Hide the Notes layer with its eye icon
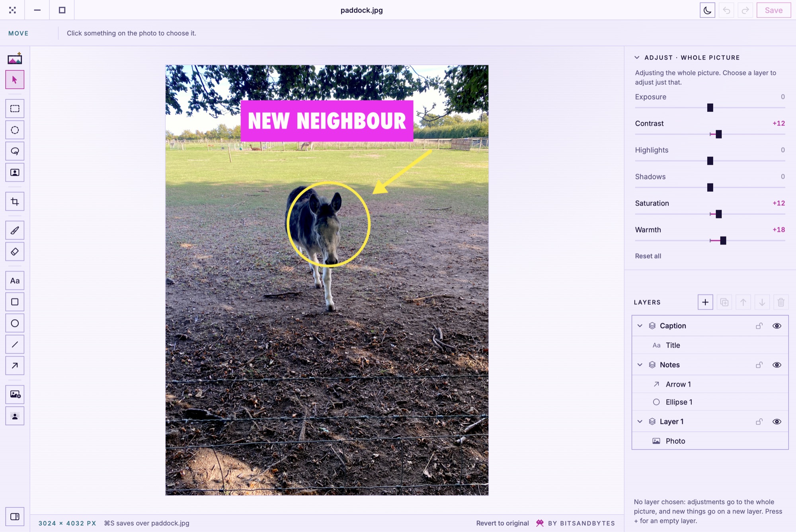Image resolution: width=796 pixels, height=532 pixels. pyautogui.click(x=776, y=365)
